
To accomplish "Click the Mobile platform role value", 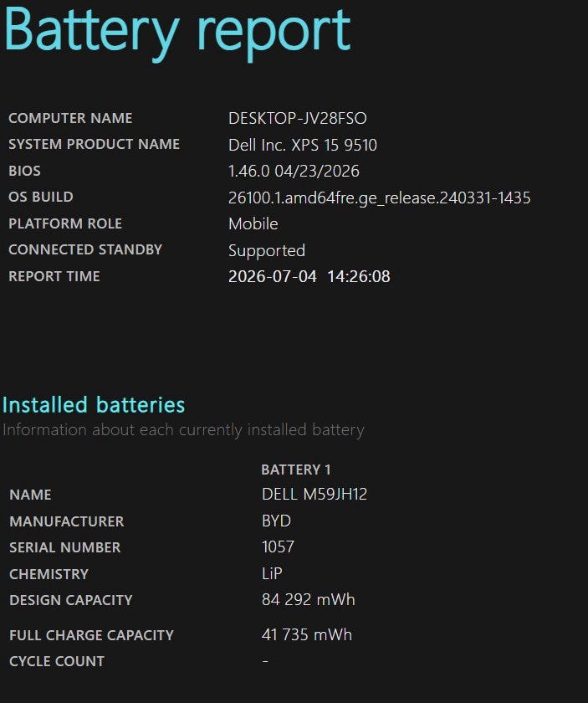I will tap(253, 223).
